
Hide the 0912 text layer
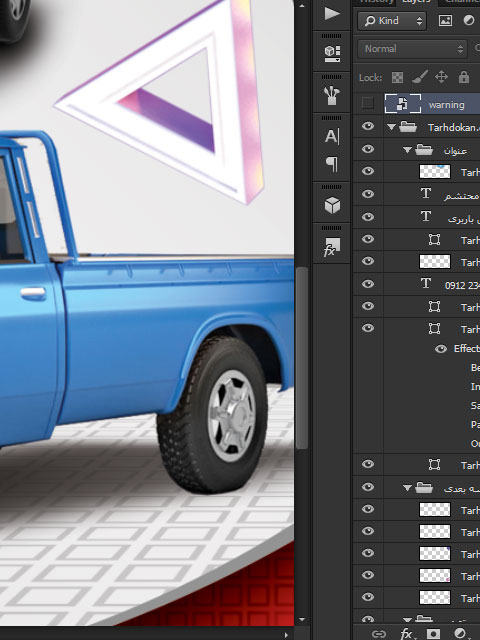click(x=368, y=283)
